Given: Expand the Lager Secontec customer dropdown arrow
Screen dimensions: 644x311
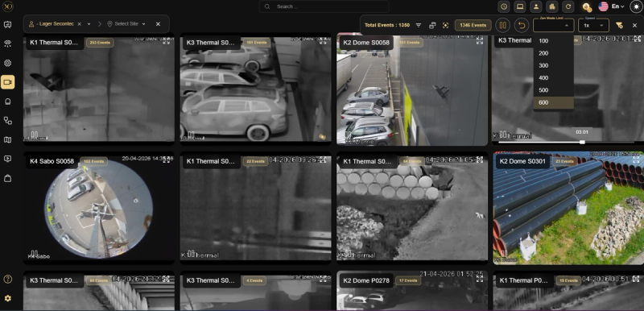Looking at the screenshot, I should tap(89, 24).
